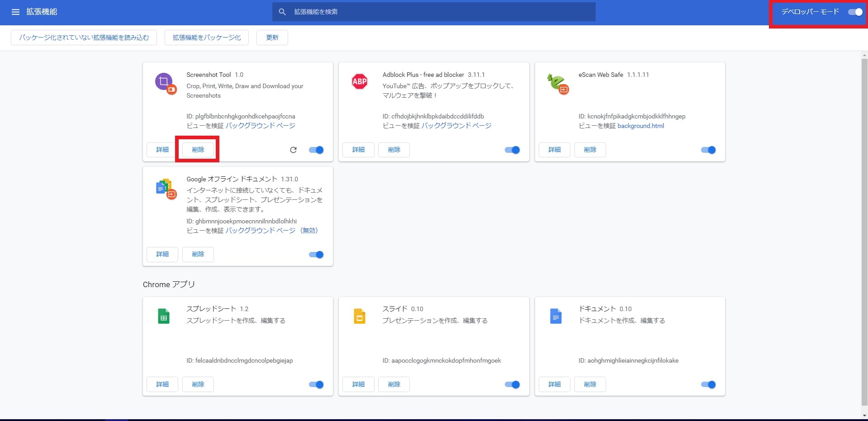Remove Google オフライン ドキュメント with 削除

(x=198, y=254)
